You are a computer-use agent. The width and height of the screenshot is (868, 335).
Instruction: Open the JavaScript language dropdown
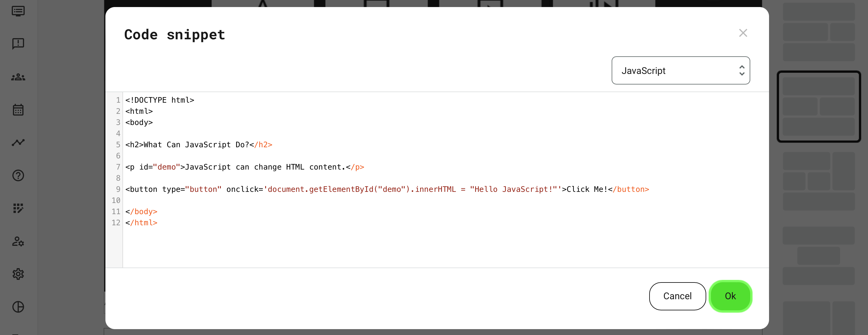(680, 71)
